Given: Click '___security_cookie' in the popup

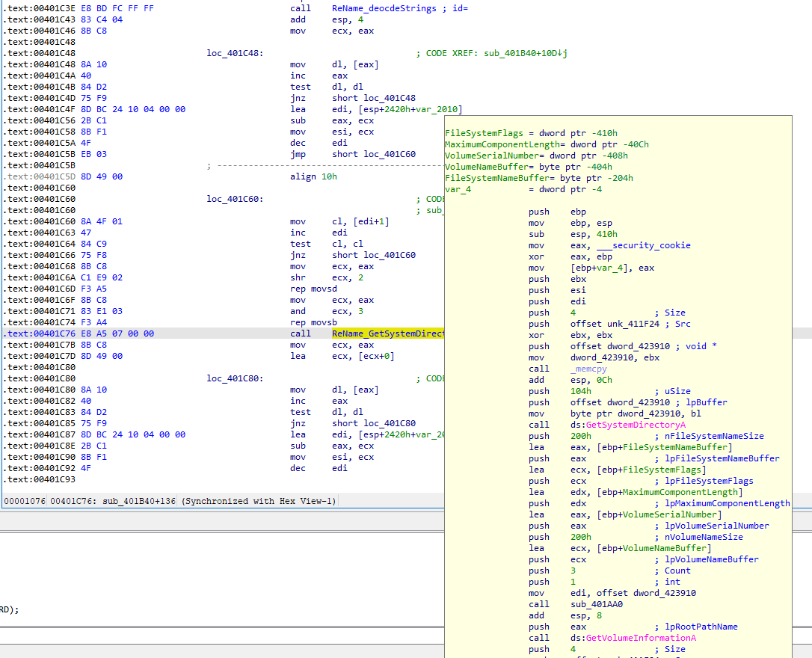Looking at the screenshot, I should point(644,245).
